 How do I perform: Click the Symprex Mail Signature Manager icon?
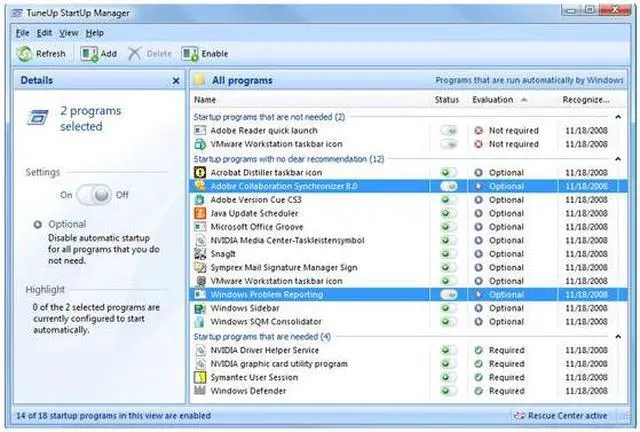coord(200,267)
